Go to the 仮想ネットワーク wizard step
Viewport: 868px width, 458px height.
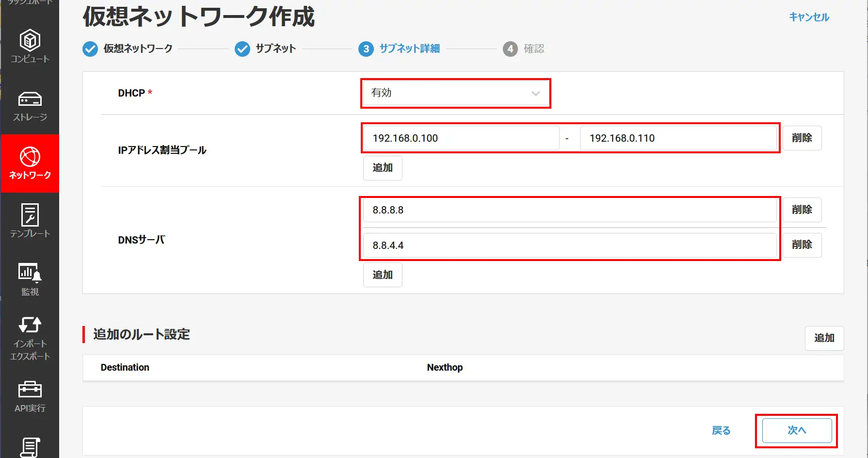click(x=128, y=49)
